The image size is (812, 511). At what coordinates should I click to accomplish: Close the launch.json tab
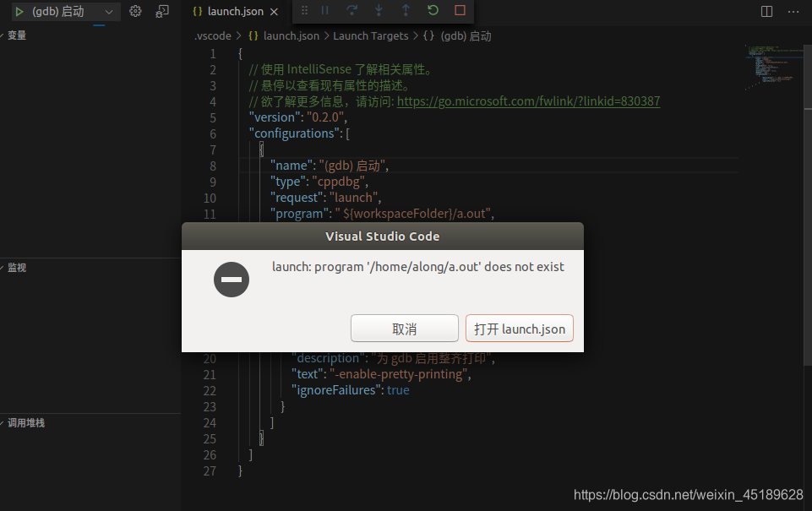(x=274, y=11)
